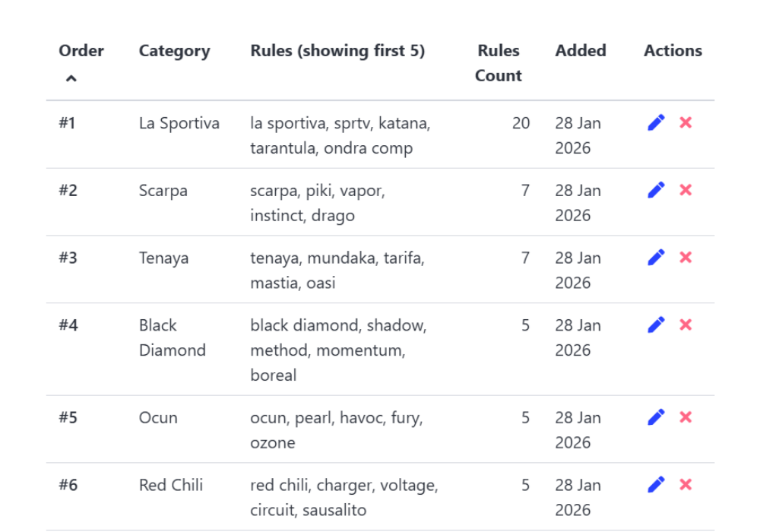Edit the La Sportiva category

656,122
